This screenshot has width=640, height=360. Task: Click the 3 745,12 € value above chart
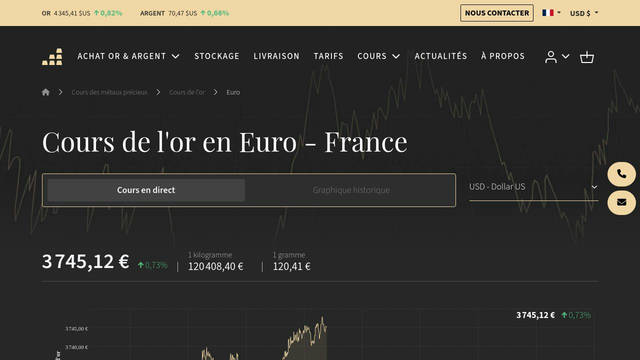click(x=536, y=315)
